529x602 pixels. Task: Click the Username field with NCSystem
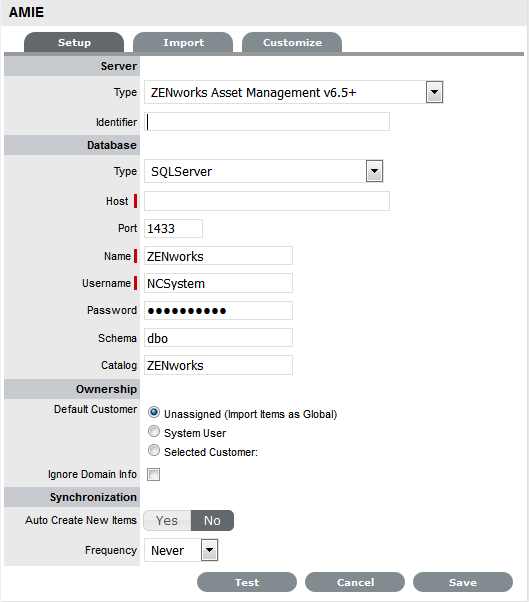(218, 283)
